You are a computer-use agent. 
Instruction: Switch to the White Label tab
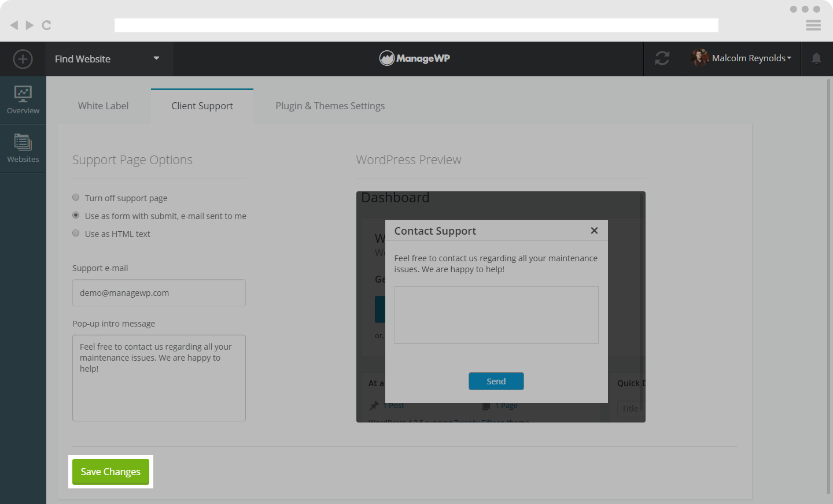pos(104,106)
